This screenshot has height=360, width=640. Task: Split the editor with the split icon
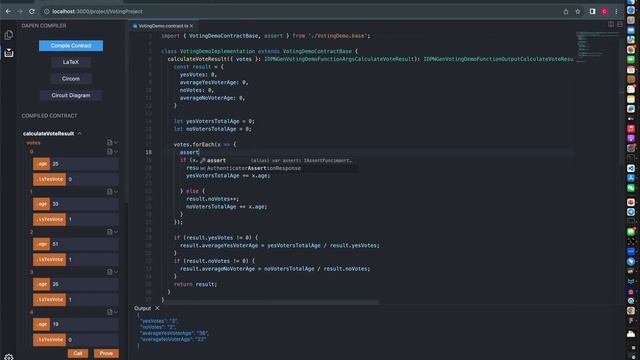[x=611, y=24]
